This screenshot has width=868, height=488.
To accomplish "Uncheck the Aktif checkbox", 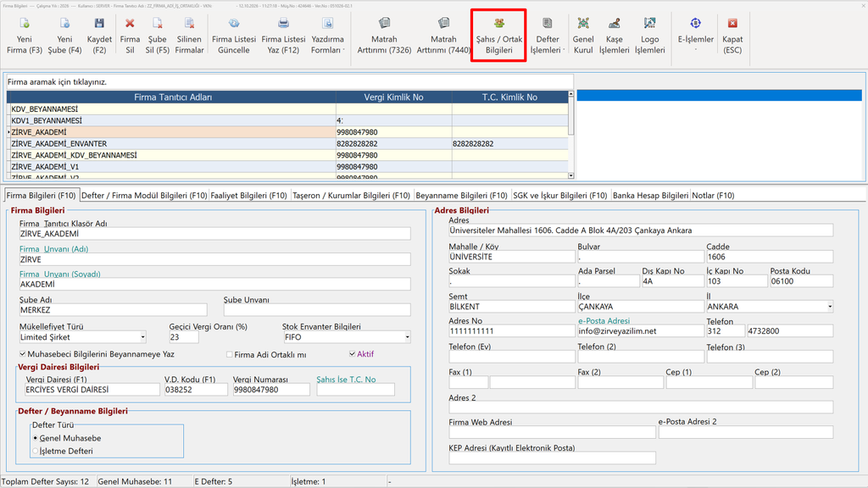I will click(352, 354).
